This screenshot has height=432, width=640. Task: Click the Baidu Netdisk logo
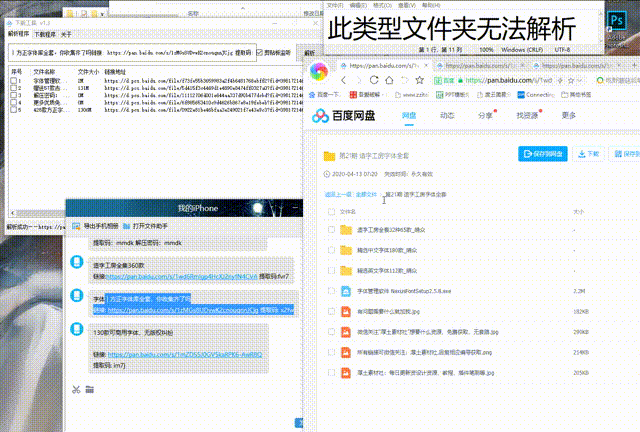pos(343,116)
